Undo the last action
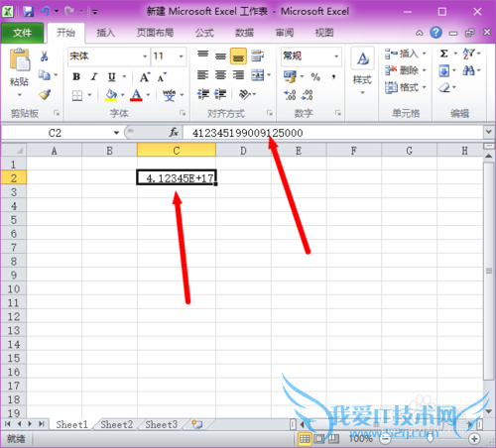 (46, 12)
